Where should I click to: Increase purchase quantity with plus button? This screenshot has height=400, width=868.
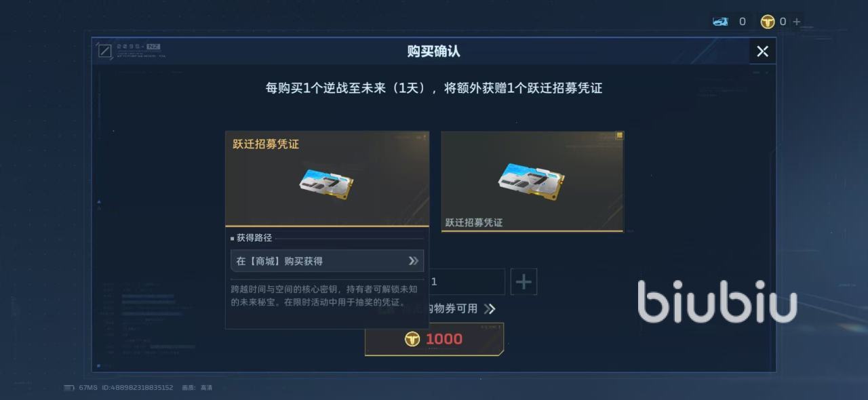coord(523,282)
